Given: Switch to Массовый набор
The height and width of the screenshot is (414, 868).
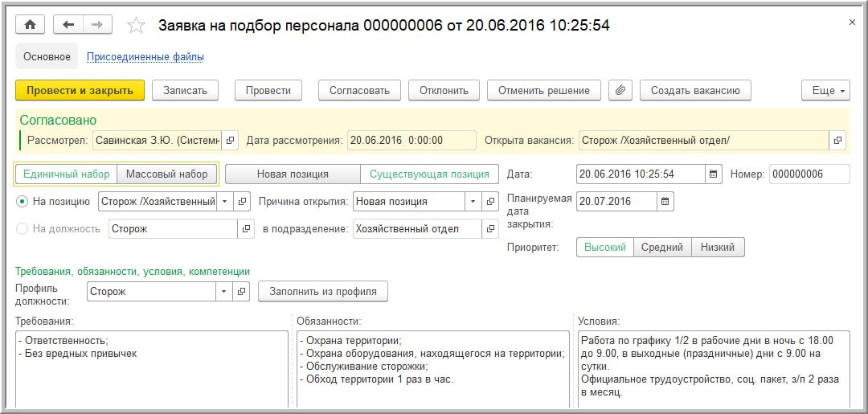Looking at the screenshot, I should 166,174.
